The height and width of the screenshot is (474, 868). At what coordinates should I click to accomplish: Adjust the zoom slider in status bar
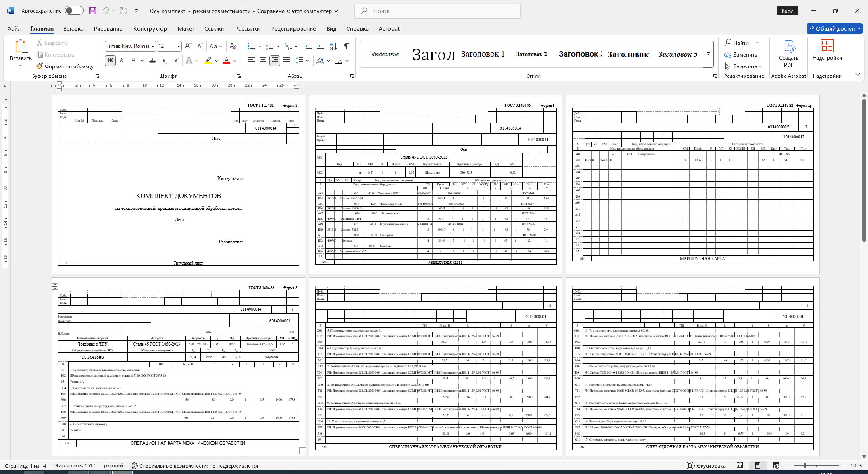coord(805,465)
